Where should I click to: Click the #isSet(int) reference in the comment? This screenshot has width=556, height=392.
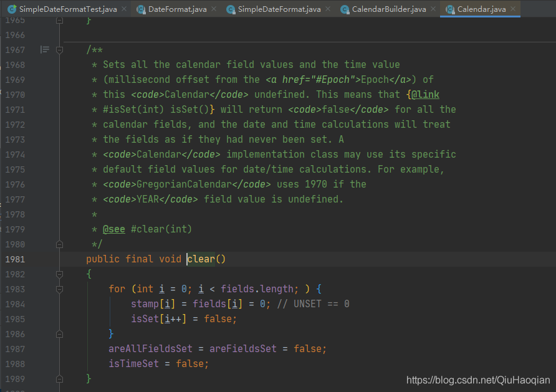(133, 110)
